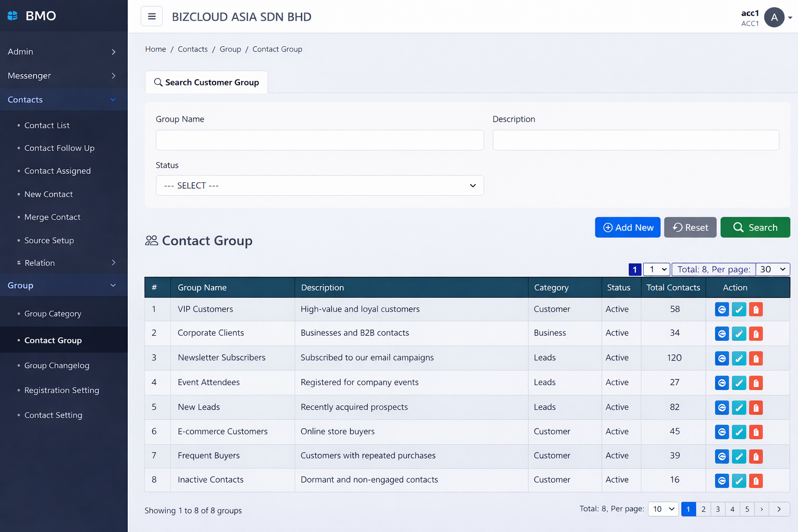Click the teal edit icon for VIP Customers
Screen dimensions: 798x532
739,310
